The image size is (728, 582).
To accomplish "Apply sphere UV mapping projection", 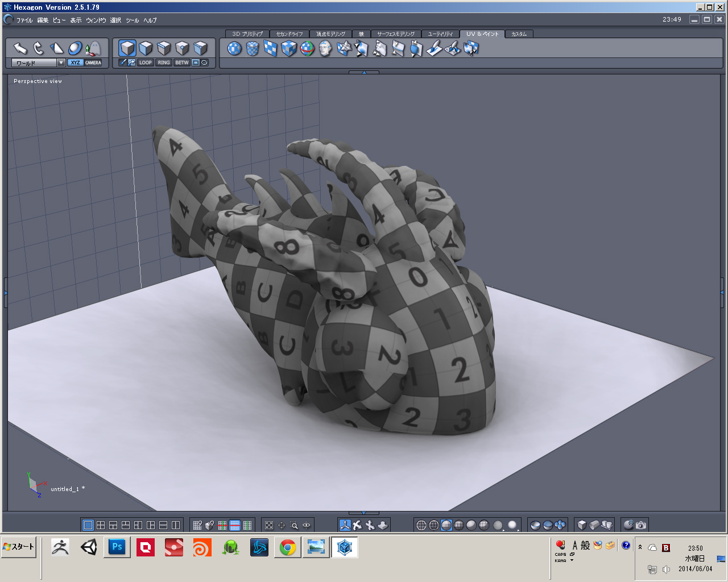I will tap(234, 48).
